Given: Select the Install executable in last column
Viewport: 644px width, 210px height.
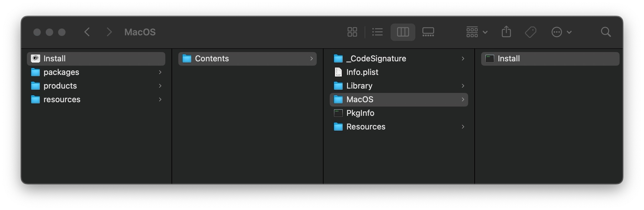Looking at the screenshot, I should (x=509, y=59).
